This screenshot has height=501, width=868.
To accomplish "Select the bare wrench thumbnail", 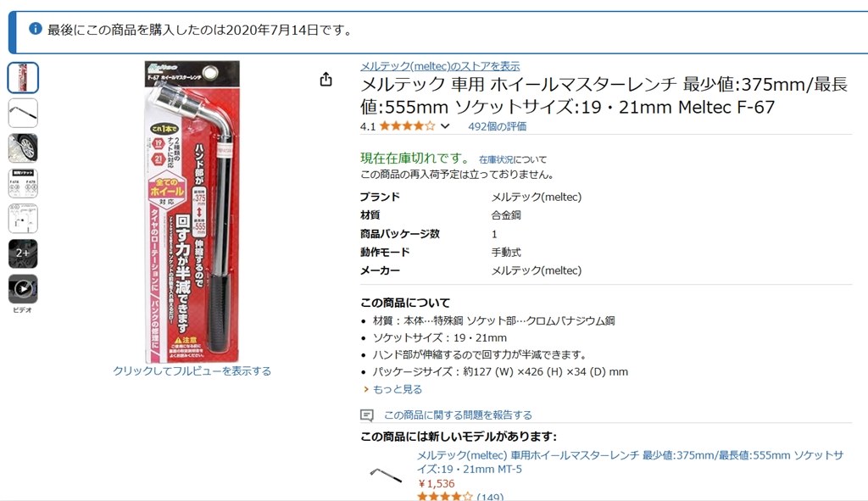I will pyautogui.click(x=23, y=113).
